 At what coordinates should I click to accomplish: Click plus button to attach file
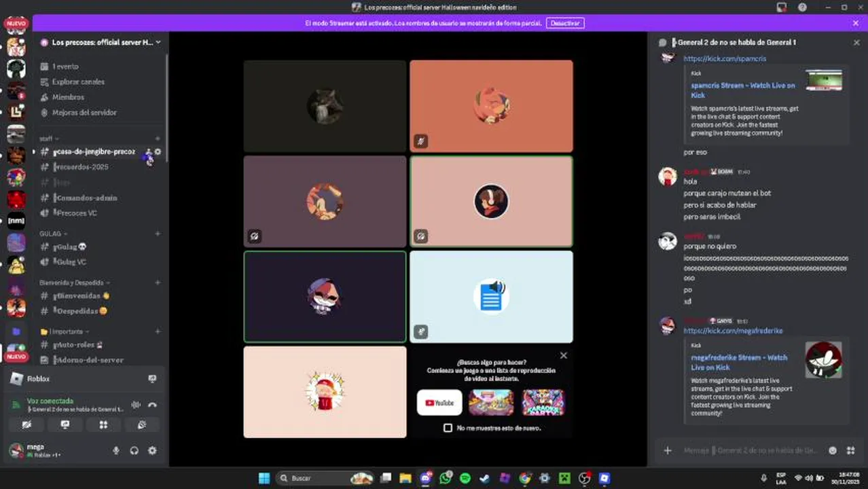pos(668,450)
